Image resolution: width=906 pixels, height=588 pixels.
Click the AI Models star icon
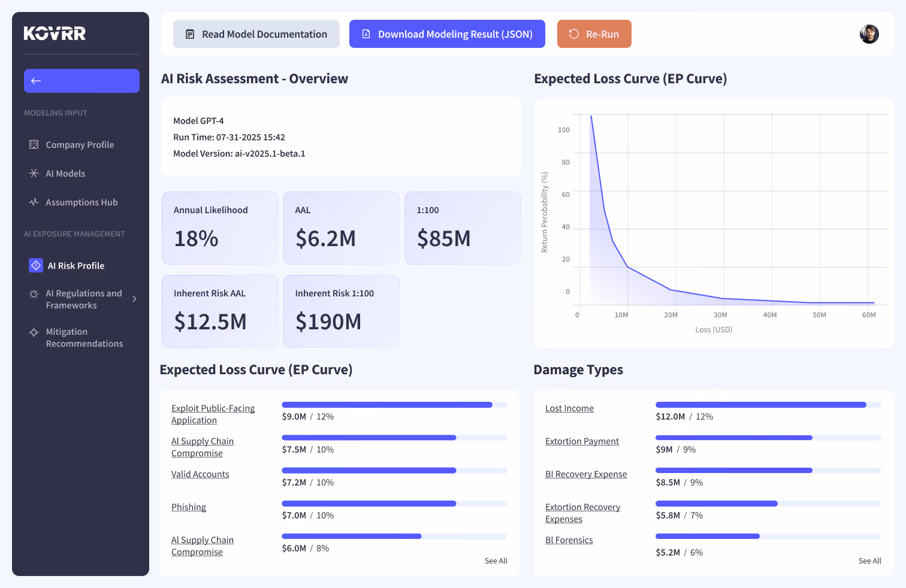pyautogui.click(x=34, y=174)
